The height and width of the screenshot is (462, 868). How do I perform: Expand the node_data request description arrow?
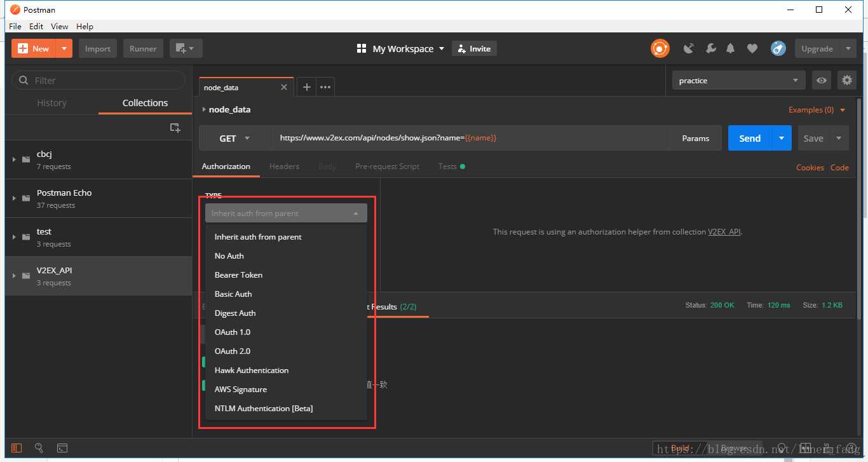pos(203,109)
